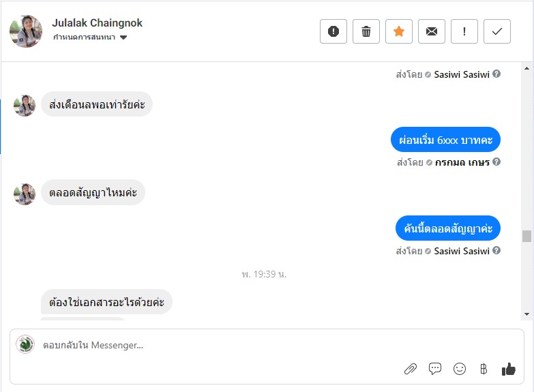Open Julalak Chaingnok's header profile photo

click(26, 31)
